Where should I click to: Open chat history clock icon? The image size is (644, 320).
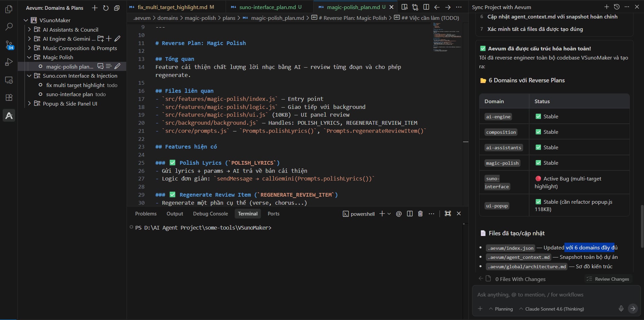click(616, 7)
